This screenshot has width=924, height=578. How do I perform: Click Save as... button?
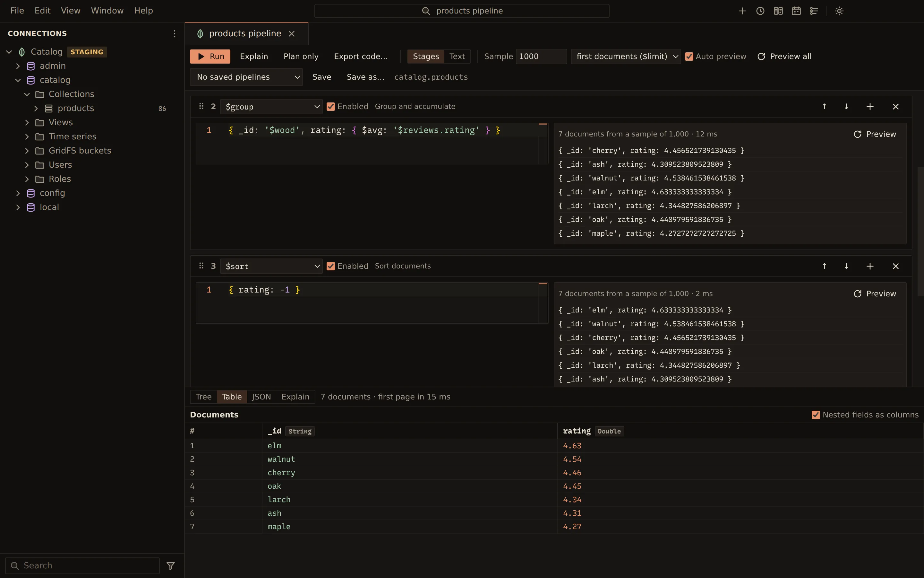pyautogui.click(x=365, y=77)
